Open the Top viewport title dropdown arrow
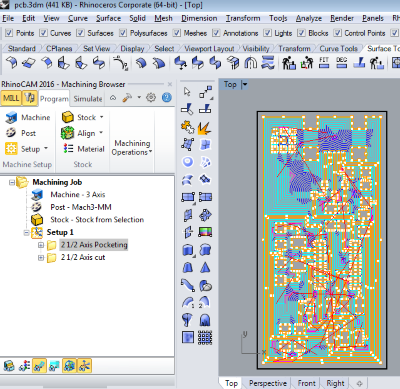Screen dimensions: 400x389 click(x=245, y=84)
